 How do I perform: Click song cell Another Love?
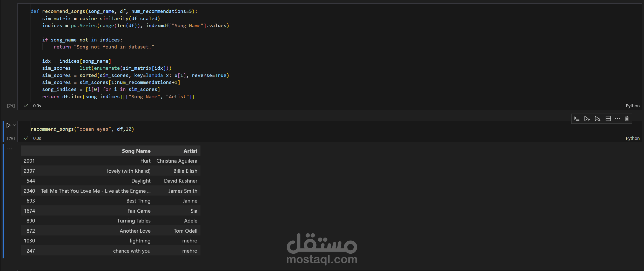(x=135, y=231)
